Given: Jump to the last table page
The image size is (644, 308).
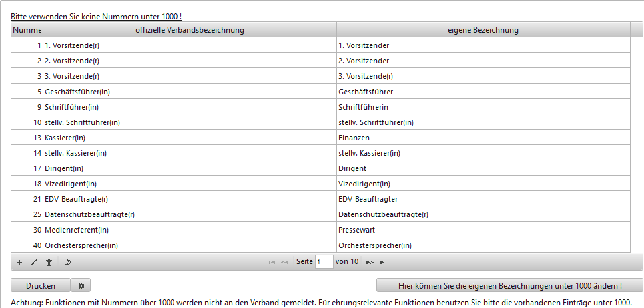Looking at the screenshot, I should 383,263.
